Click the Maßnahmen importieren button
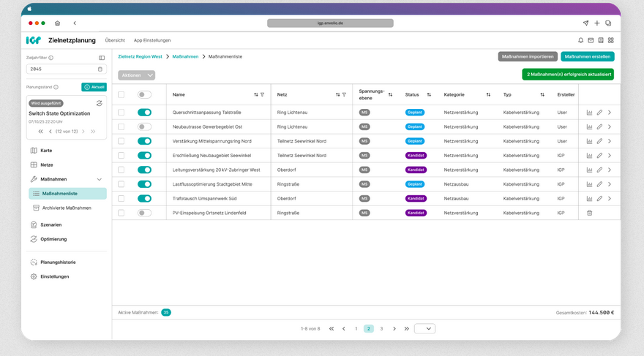644x356 pixels. 528,56
